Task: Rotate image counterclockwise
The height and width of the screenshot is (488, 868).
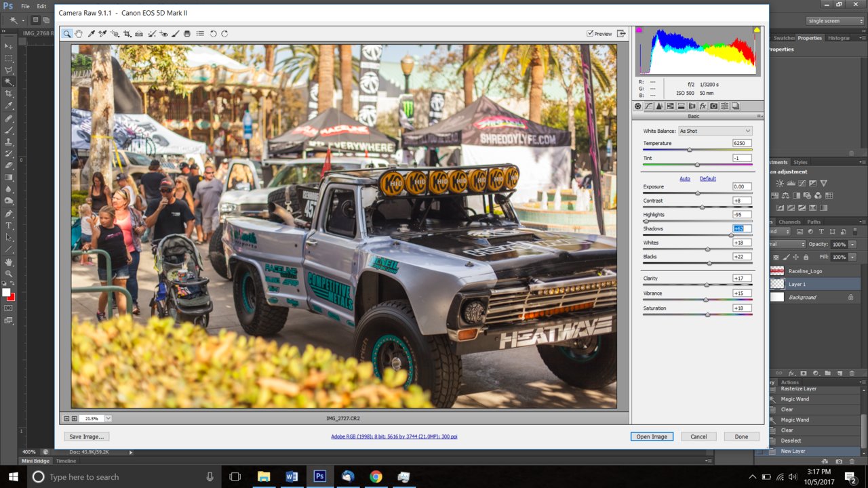Action: (x=213, y=34)
